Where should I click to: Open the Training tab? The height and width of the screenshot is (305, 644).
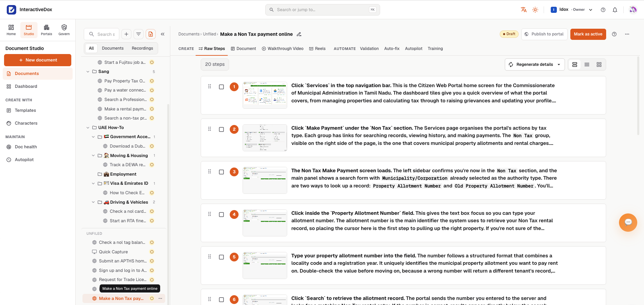pyautogui.click(x=435, y=49)
